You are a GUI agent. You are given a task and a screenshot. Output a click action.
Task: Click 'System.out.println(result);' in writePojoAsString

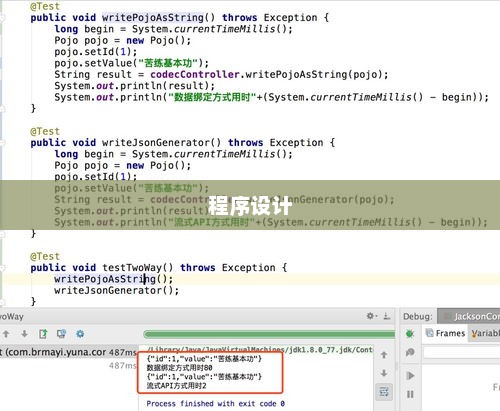(135, 86)
